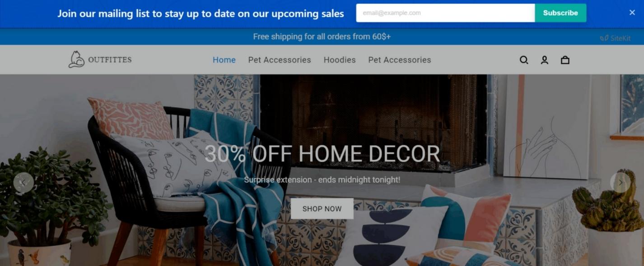Click the SiteKit badge
Image resolution: width=644 pixels, height=266 pixels.
pyautogui.click(x=615, y=38)
